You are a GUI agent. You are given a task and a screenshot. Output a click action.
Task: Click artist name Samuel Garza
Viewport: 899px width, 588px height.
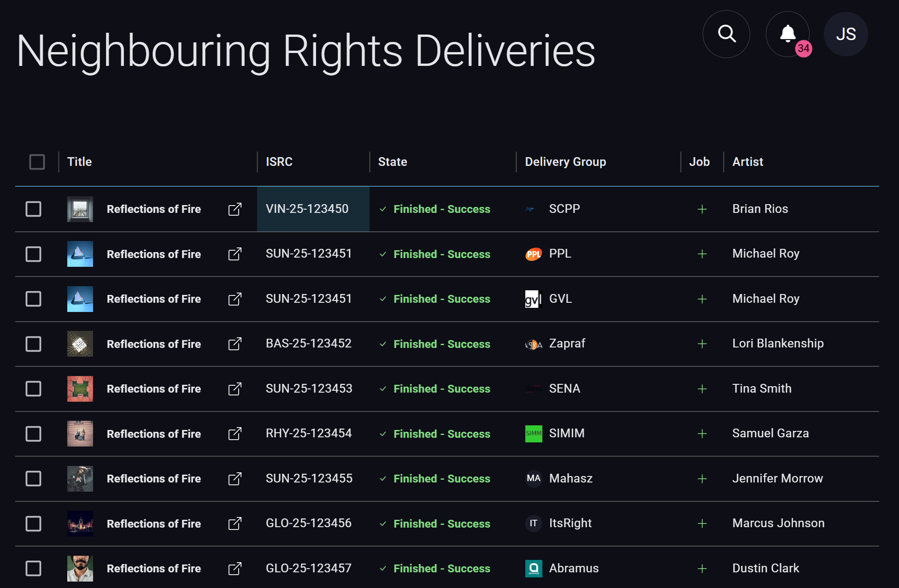[770, 433]
